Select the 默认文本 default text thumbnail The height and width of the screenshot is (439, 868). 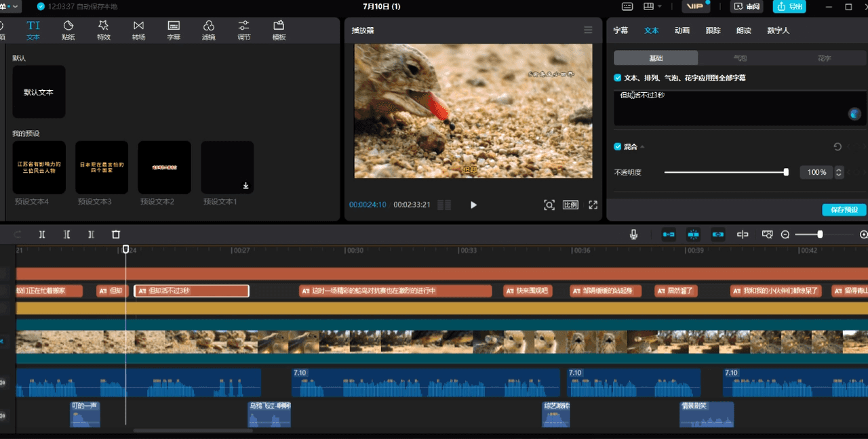(x=39, y=92)
